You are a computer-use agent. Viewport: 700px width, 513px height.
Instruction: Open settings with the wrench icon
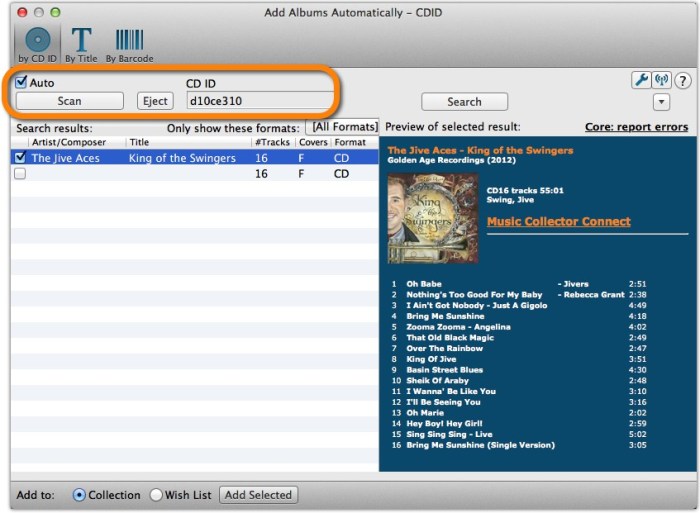(641, 80)
